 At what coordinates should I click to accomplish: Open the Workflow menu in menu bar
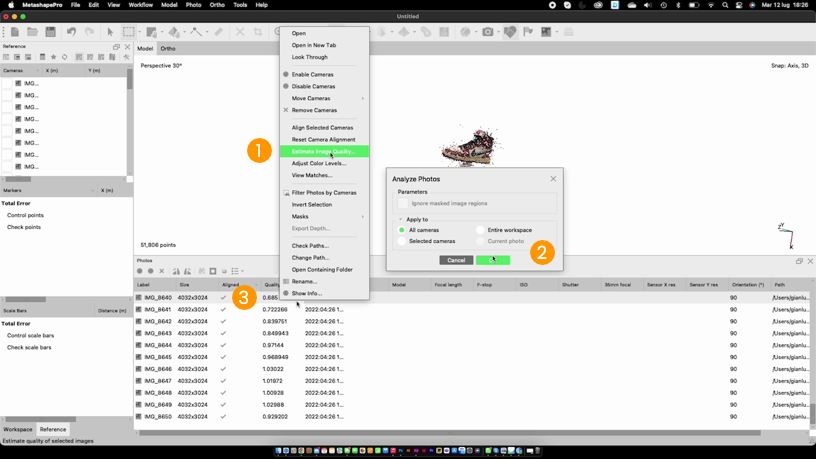140,5
